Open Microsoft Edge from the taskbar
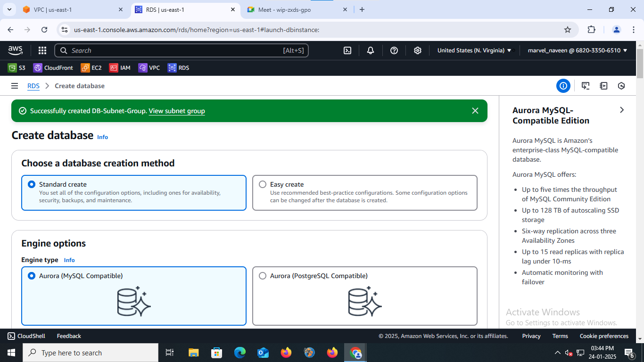 (x=240, y=353)
